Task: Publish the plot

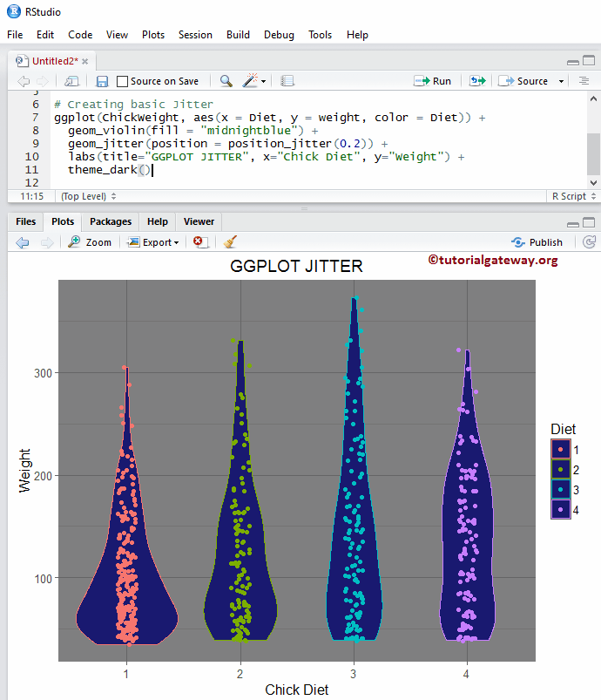Action: click(x=537, y=242)
